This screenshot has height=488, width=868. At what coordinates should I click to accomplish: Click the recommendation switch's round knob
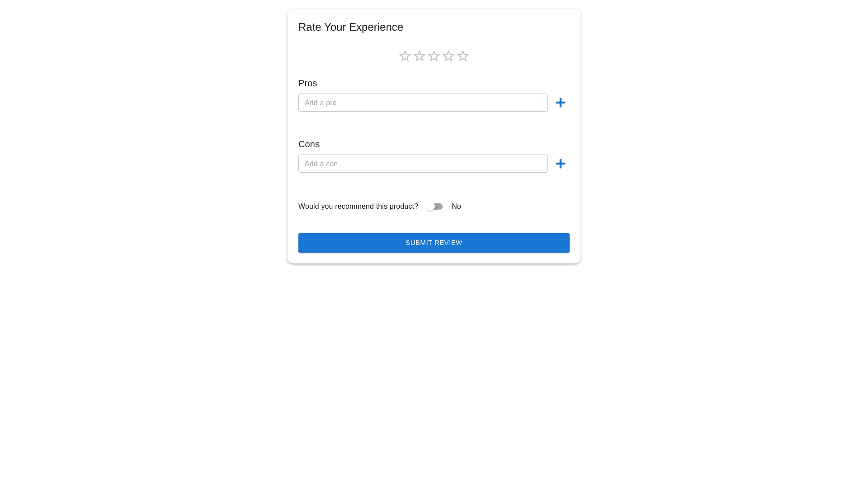pyautogui.click(x=430, y=206)
